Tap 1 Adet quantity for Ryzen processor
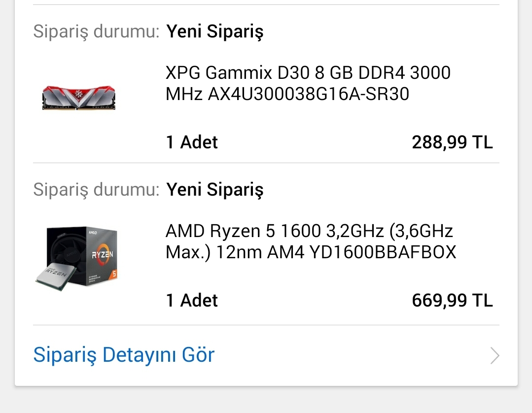Viewport: 532px width, 413px height. pos(192,301)
